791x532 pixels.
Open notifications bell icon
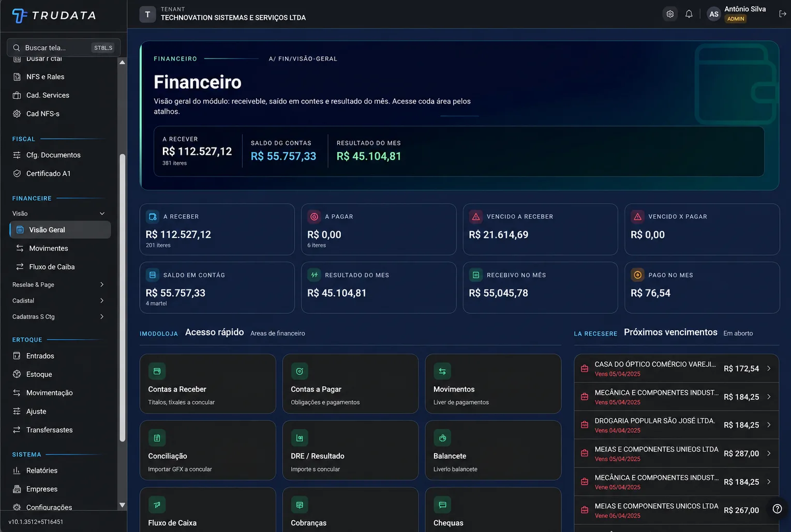tap(689, 14)
